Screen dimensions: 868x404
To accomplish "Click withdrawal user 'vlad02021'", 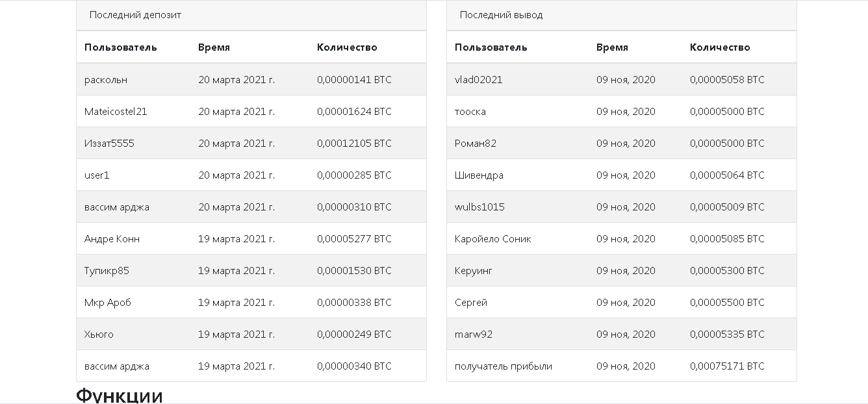I will [x=478, y=80].
